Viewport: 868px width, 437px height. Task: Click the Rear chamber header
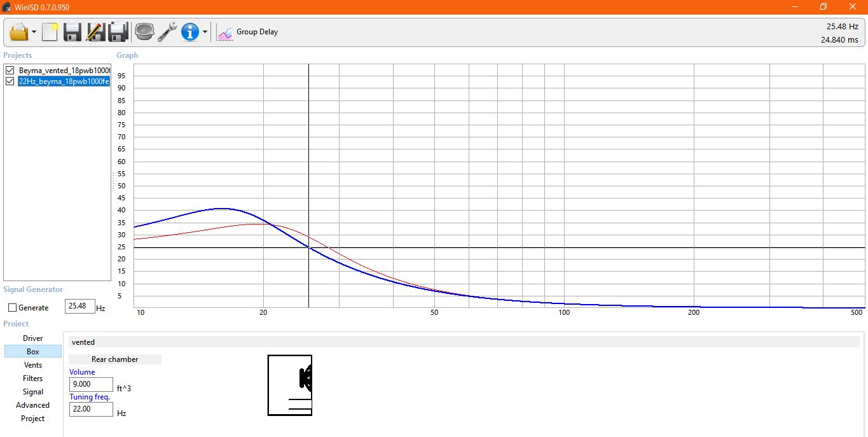tap(115, 359)
